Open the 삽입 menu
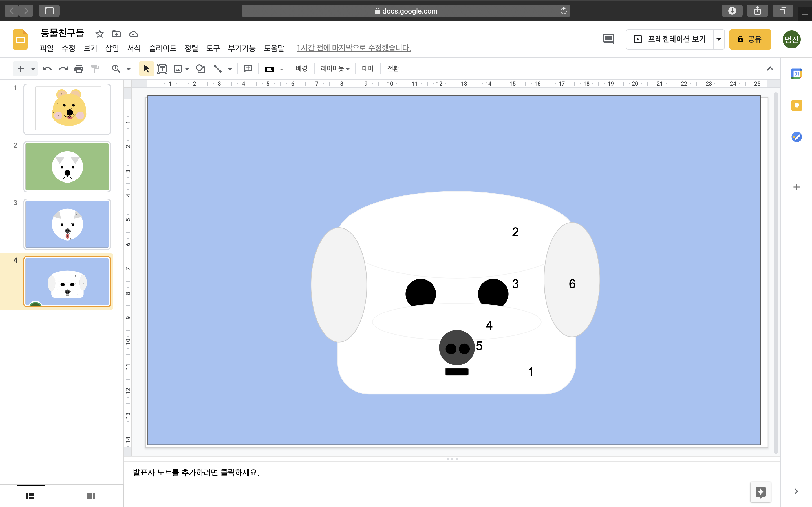The height and width of the screenshot is (507, 812). (112, 48)
